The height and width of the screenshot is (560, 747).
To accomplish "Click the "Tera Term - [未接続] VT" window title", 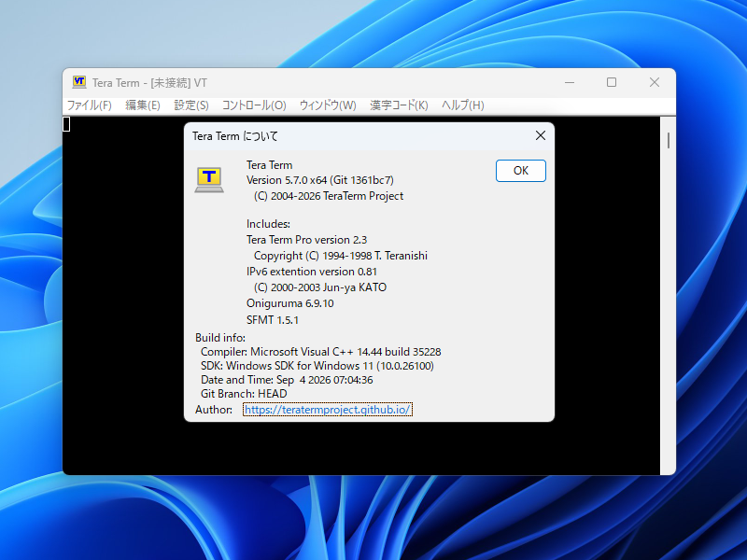I will (149, 83).
